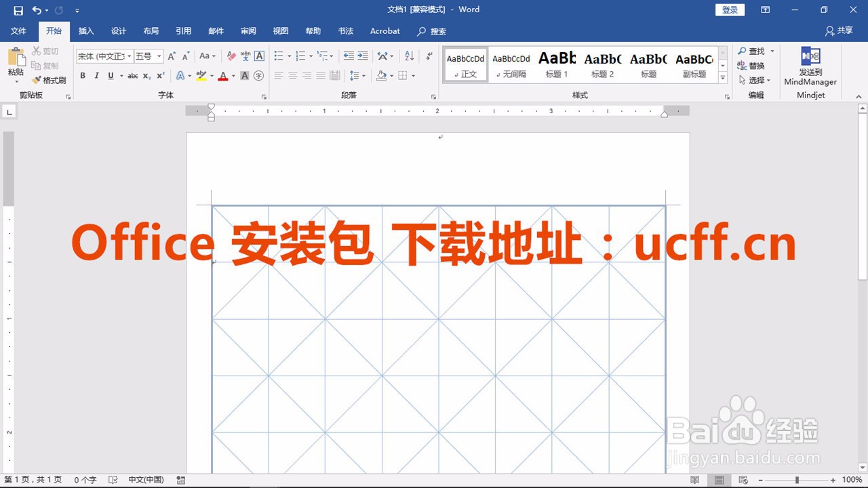Switch to Read Mode view in status bar
Image resolution: width=868 pixels, height=488 pixels.
tap(695, 480)
